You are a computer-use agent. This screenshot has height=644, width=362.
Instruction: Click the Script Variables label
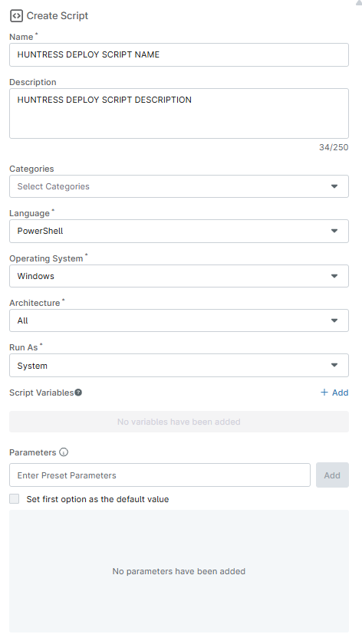click(41, 393)
